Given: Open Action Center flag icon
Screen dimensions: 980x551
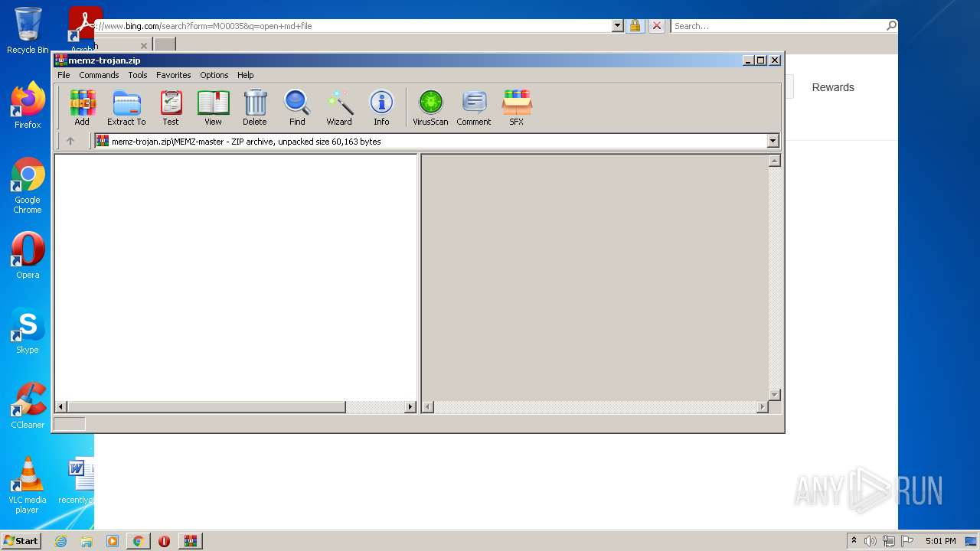Looking at the screenshot, I should 907,541.
